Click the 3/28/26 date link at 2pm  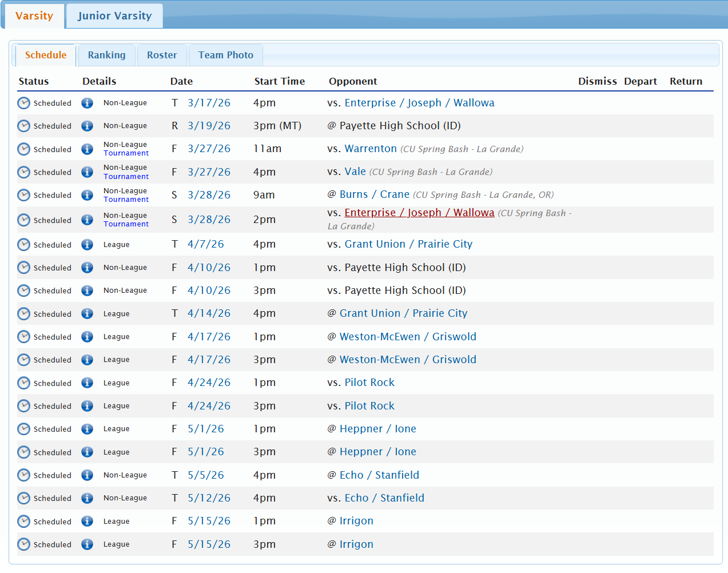point(209,220)
